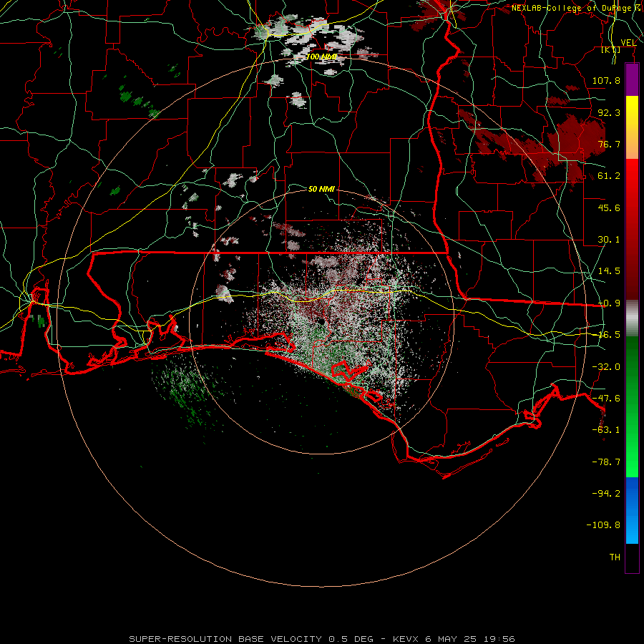
Task: Select the -78.7 legend value
Action: pyautogui.click(x=606, y=462)
